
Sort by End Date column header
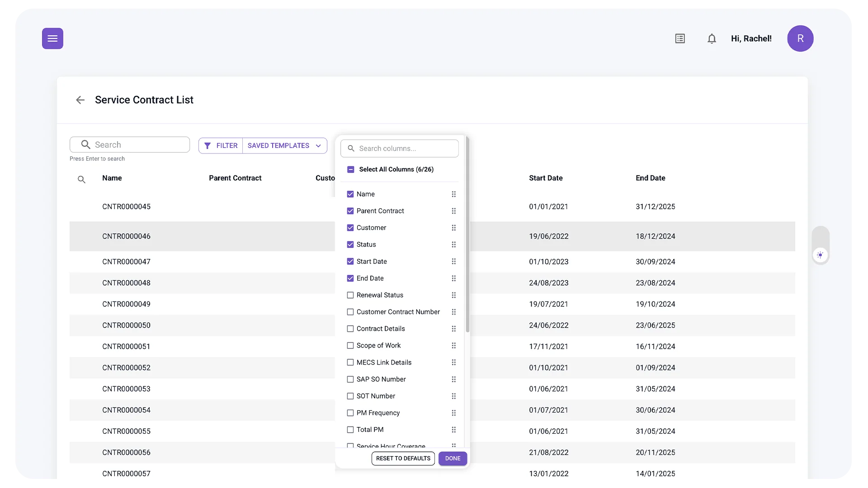pyautogui.click(x=650, y=178)
